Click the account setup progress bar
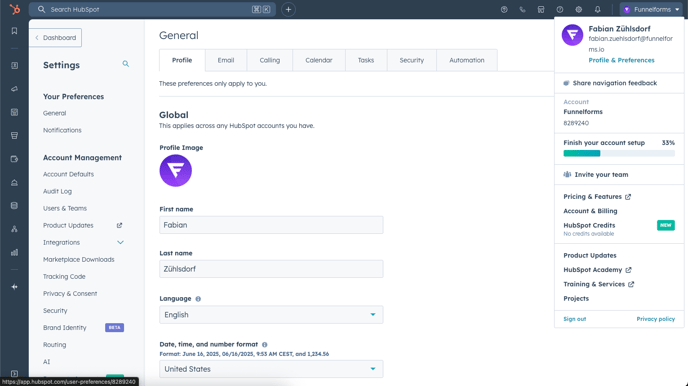This screenshot has height=386, width=688. 619,153
